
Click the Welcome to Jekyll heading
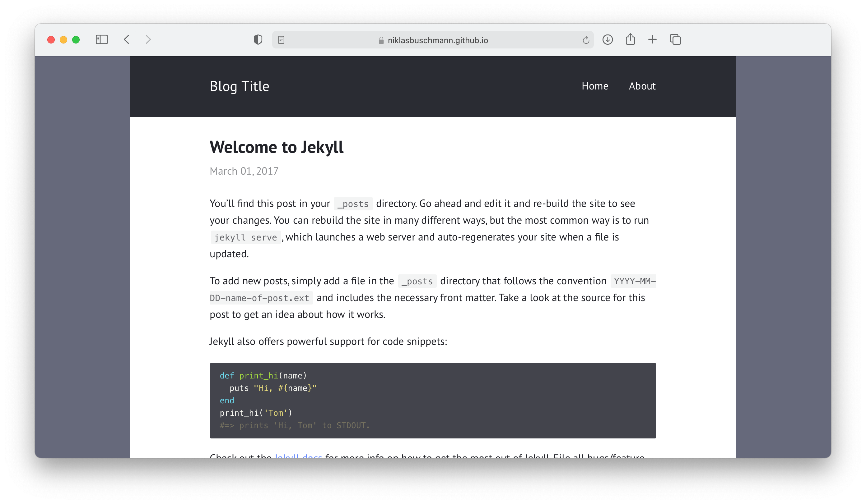(276, 147)
